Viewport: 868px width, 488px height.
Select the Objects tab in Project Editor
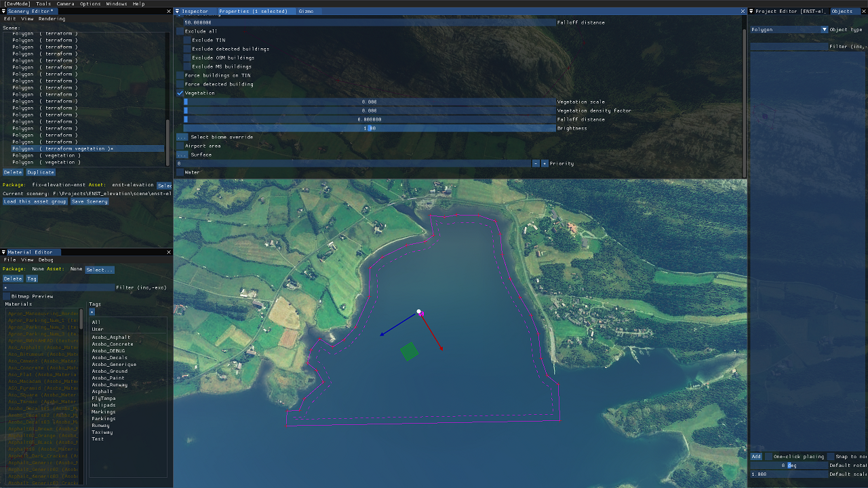click(x=842, y=12)
